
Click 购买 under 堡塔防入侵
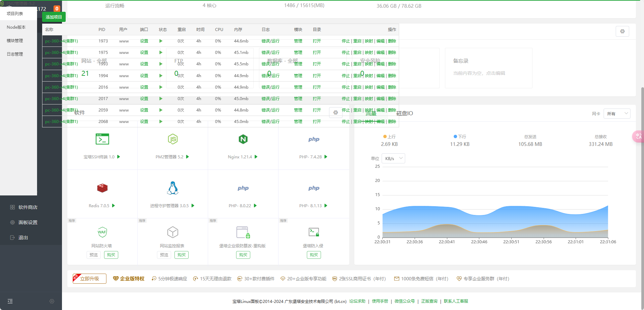[x=314, y=255]
